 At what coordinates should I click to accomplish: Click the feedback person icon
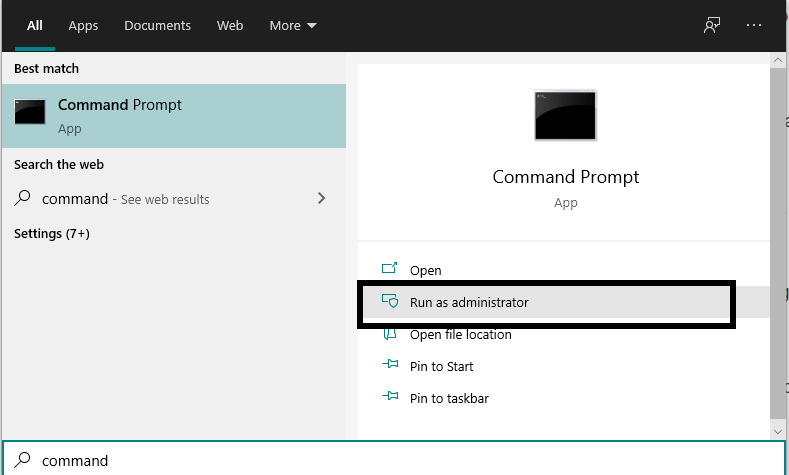coord(712,25)
